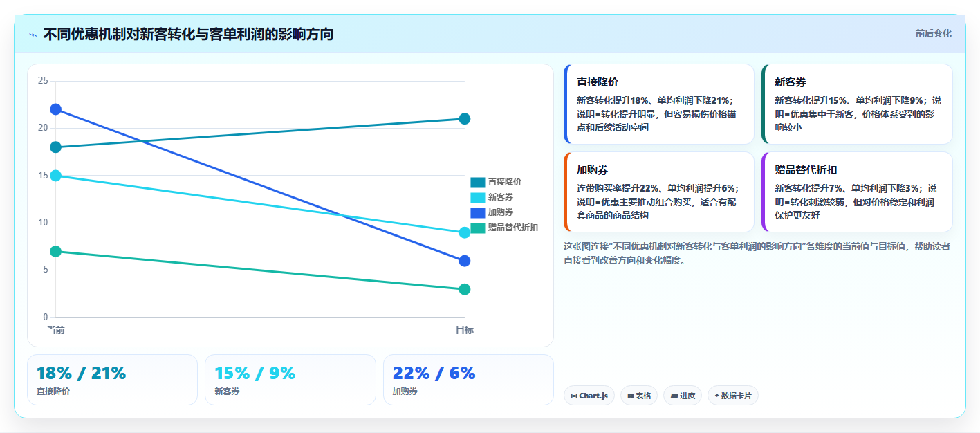Click the icon inside the 表格 tag
980x433 pixels.
pyautogui.click(x=631, y=396)
